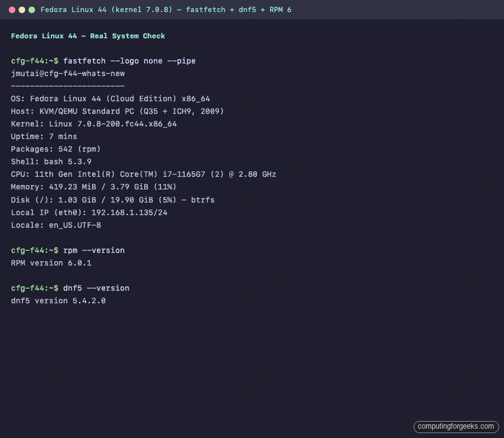Click the 'rpm --version' command

point(94,250)
